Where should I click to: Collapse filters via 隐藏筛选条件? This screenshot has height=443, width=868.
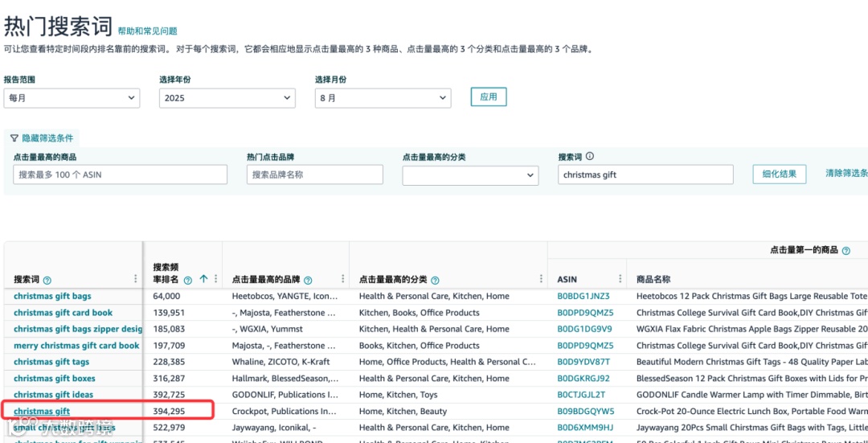click(x=47, y=137)
